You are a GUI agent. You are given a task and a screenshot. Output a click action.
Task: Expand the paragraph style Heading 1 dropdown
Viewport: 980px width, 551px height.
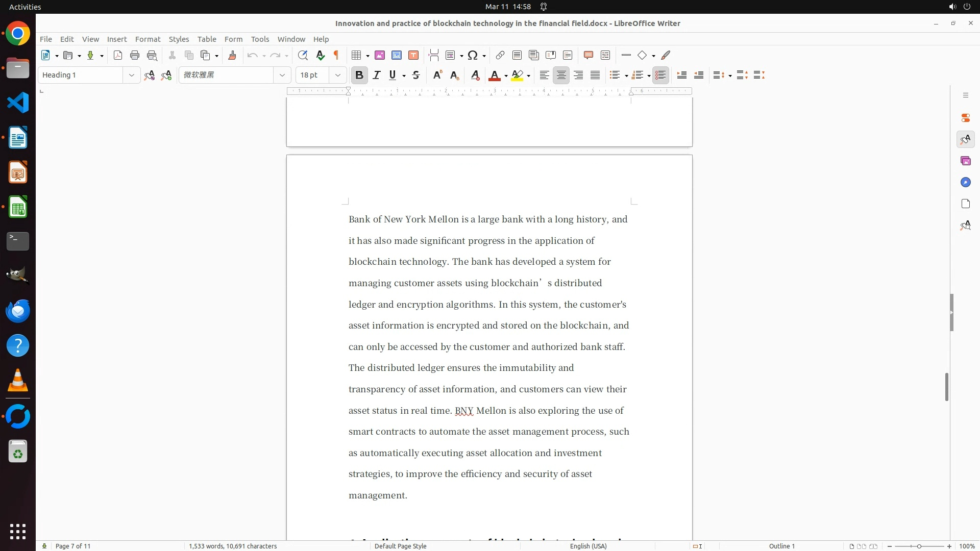coord(131,75)
